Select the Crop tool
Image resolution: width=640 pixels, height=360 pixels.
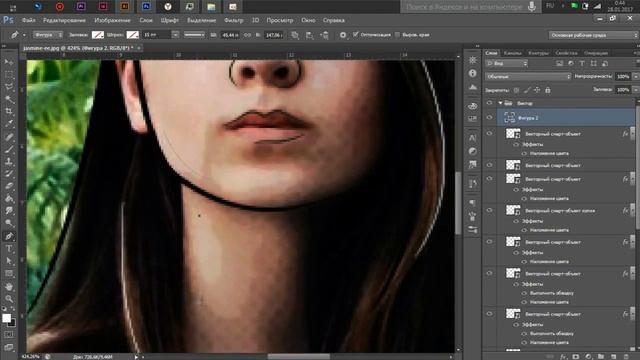pos(9,111)
